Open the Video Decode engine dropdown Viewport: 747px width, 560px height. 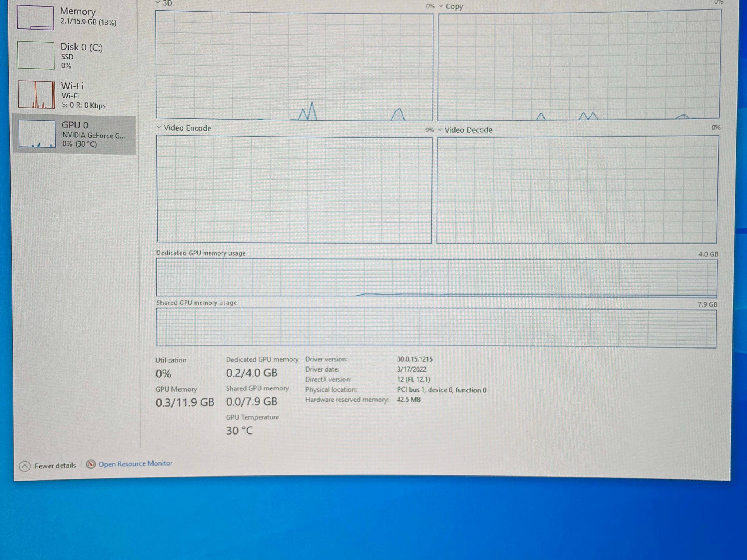click(x=440, y=130)
